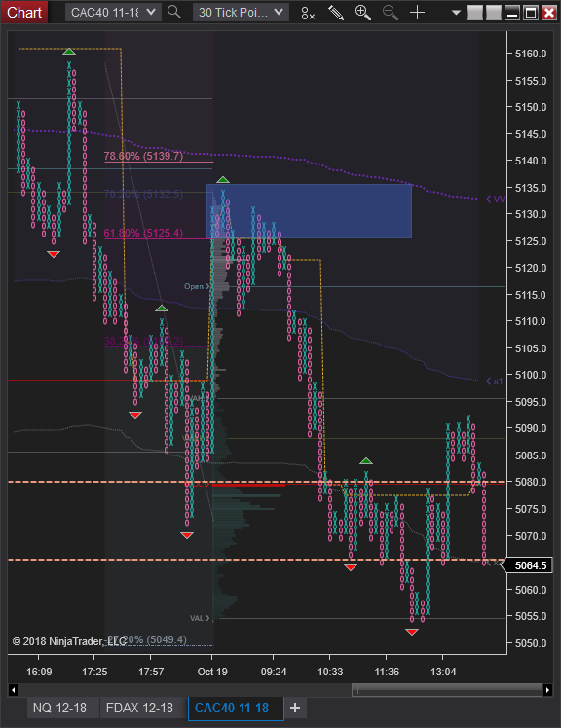Select the blue rectangle drawing zone
This screenshot has height=728, width=561.
click(309, 211)
